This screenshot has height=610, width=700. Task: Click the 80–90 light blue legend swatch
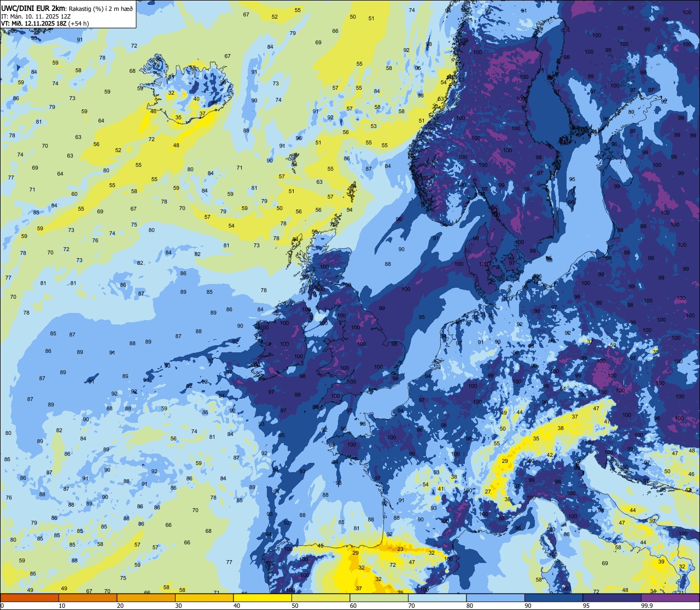(x=495, y=598)
